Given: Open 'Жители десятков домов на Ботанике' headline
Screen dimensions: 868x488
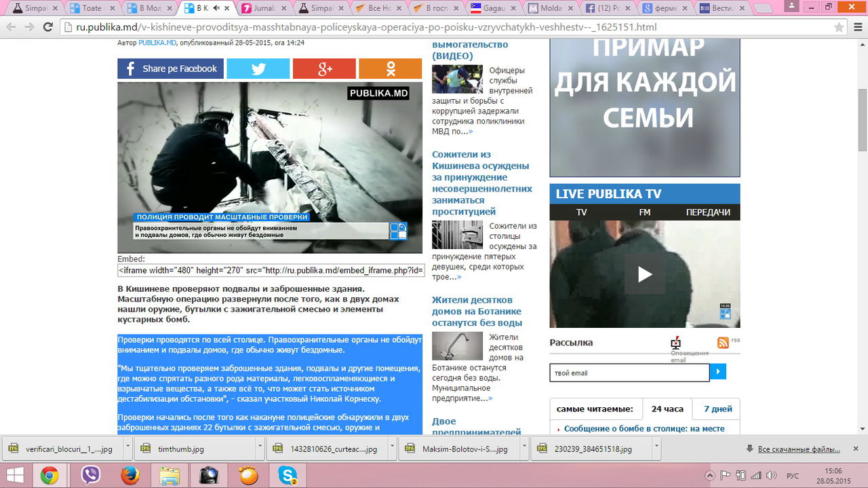Looking at the screenshot, I should [x=477, y=311].
